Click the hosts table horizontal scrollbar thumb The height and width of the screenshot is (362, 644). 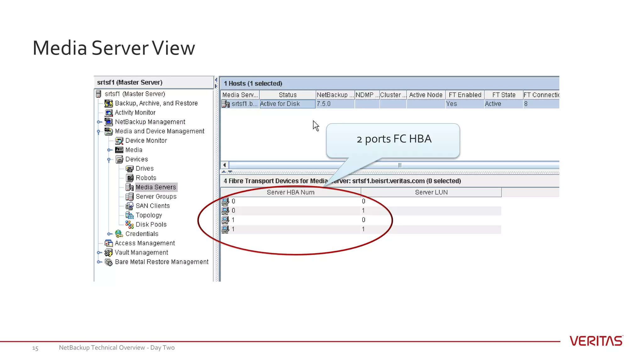coord(394,165)
